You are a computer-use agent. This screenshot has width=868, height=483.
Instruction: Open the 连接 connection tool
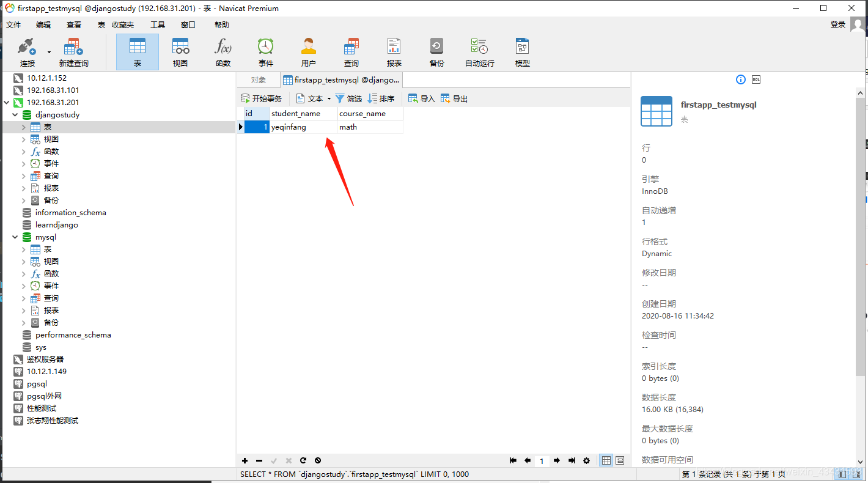coord(28,52)
